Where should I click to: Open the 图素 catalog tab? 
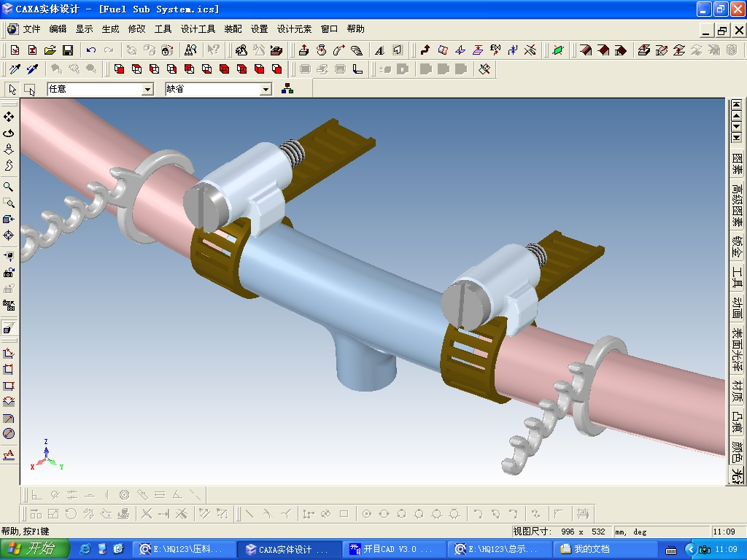(x=737, y=163)
